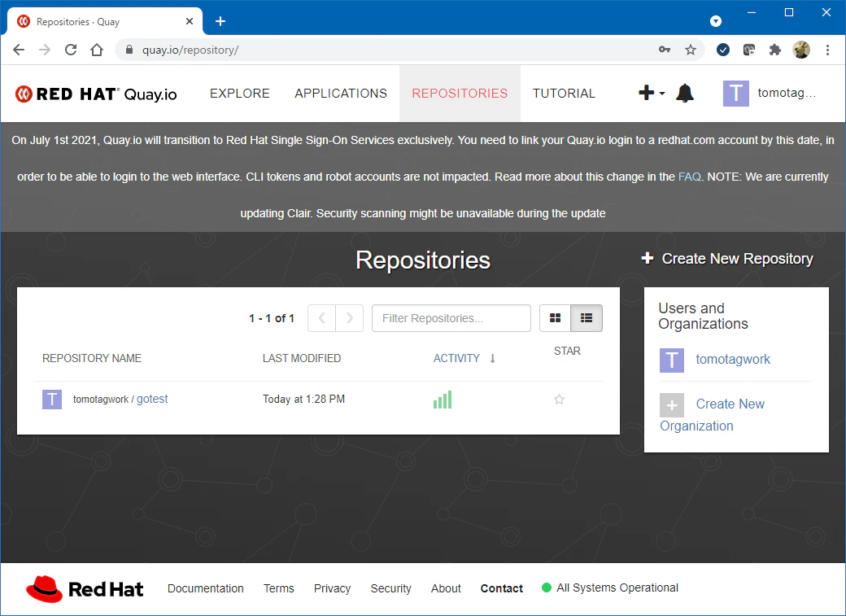Switch to list view of repositories

pos(587,318)
